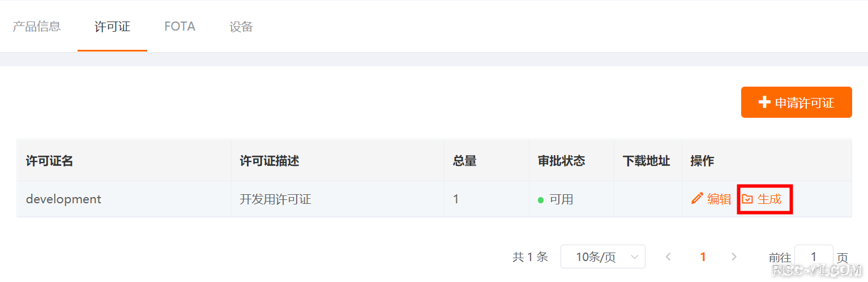The width and height of the screenshot is (868, 282).
Task: Click the 许可证描述 column header
Action: pyautogui.click(x=270, y=161)
